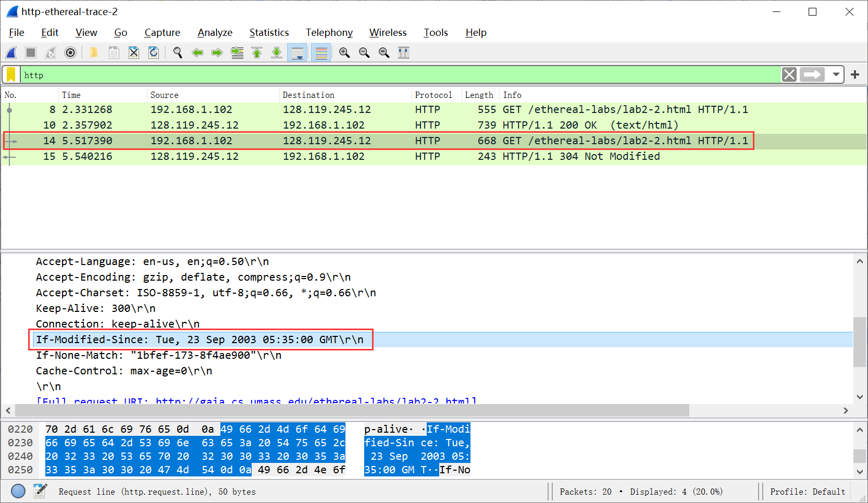
Task: Go forward in packet history
Action: point(217,53)
